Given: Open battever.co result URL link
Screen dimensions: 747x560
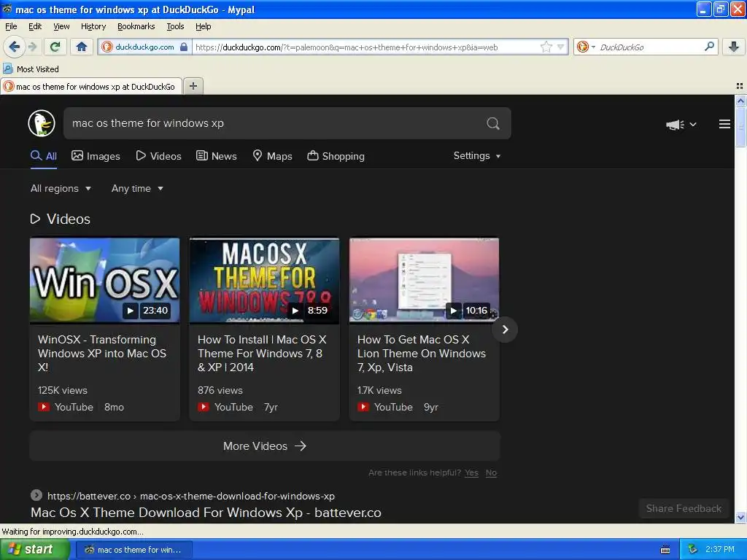Looking at the screenshot, I should click(190, 496).
